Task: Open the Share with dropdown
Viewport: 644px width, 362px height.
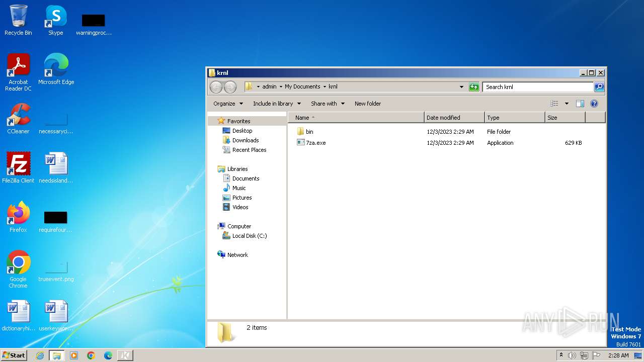Action: pos(328,104)
